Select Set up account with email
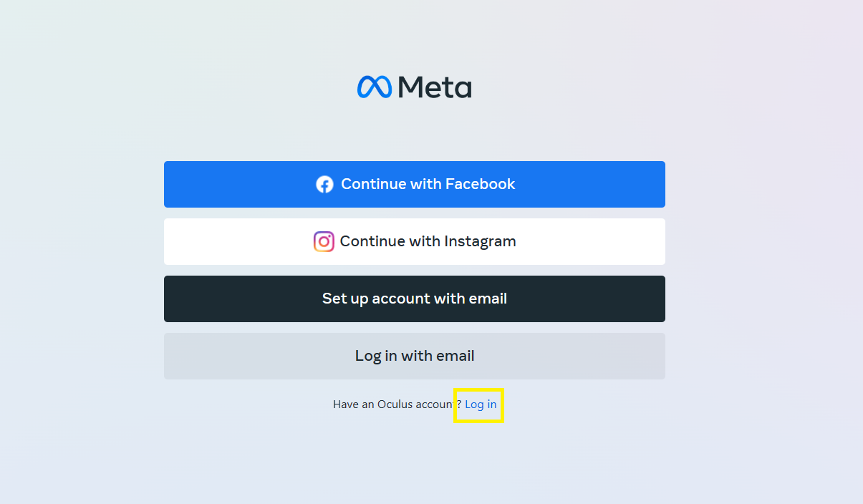 point(414,299)
